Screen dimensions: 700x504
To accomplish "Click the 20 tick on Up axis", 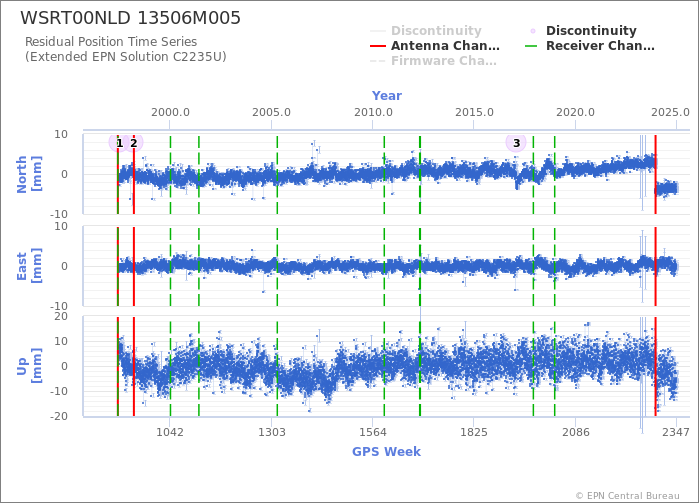I will click(61, 317).
